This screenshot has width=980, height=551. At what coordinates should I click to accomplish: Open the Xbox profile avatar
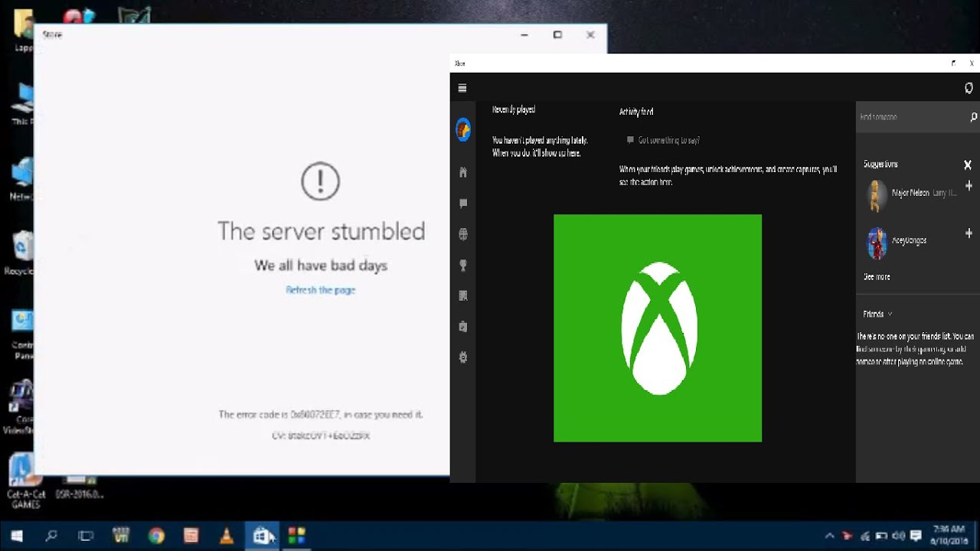[463, 129]
